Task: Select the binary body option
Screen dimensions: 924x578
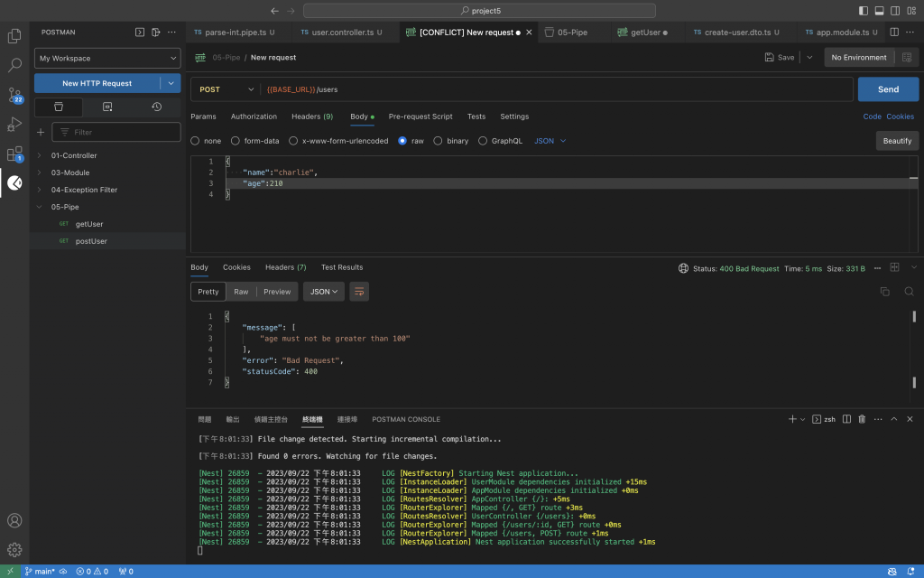Action: point(438,141)
